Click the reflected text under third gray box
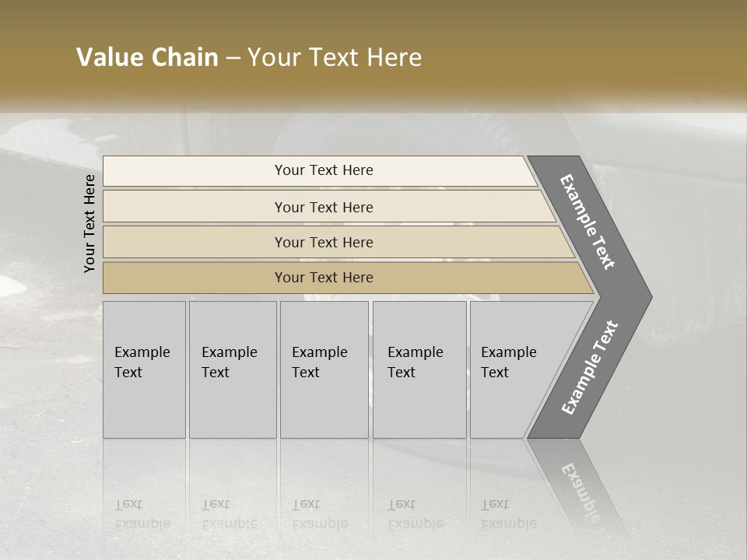Image resolution: width=747 pixels, height=560 pixels. [320, 514]
